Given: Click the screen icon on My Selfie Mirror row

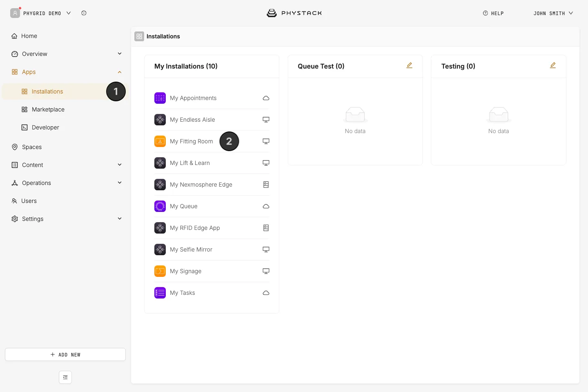Looking at the screenshot, I should [266, 249].
